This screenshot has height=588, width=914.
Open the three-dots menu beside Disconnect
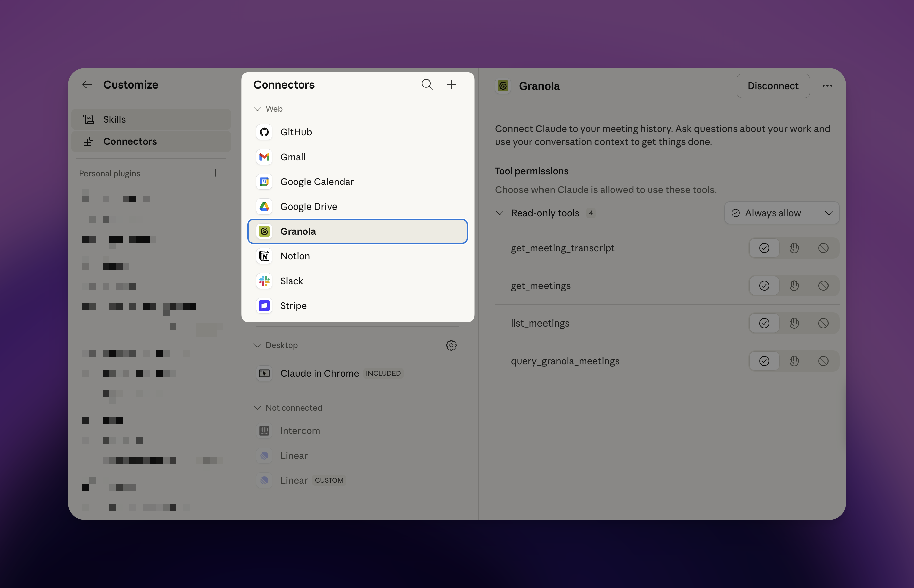[827, 86]
